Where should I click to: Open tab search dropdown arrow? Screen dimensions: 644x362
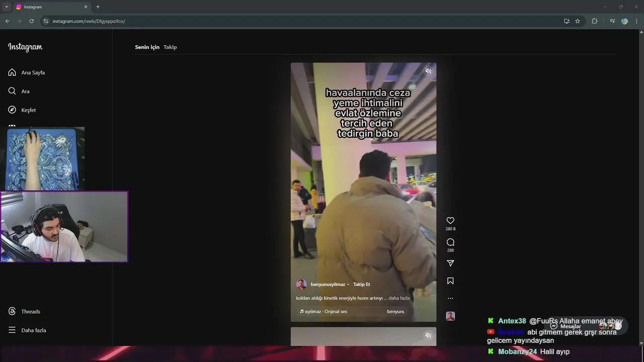click(7, 7)
